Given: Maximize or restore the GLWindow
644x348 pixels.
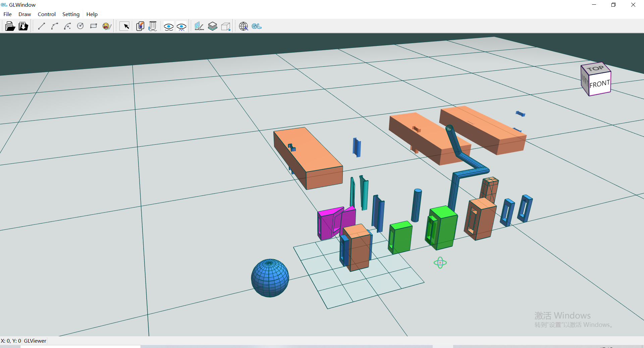Looking at the screenshot, I should point(613,5).
